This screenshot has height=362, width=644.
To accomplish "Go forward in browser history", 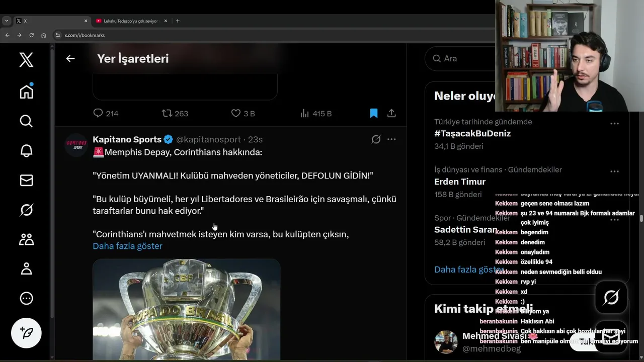I will (19, 35).
